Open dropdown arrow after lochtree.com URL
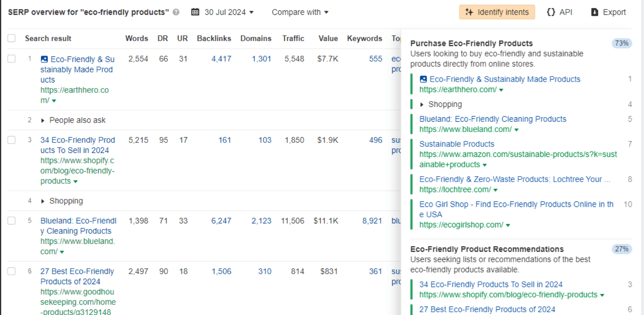The height and width of the screenshot is (315, 644). [496, 190]
